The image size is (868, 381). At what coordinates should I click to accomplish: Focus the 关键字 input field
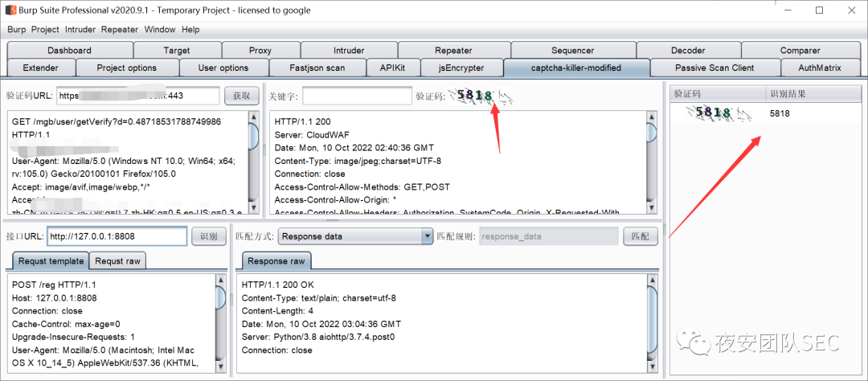tap(357, 96)
